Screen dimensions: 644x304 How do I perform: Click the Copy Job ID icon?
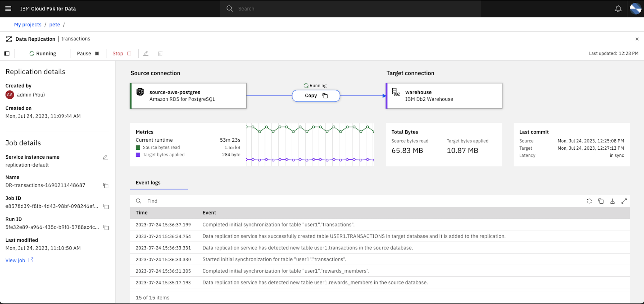pyautogui.click(x=106, y=206)
